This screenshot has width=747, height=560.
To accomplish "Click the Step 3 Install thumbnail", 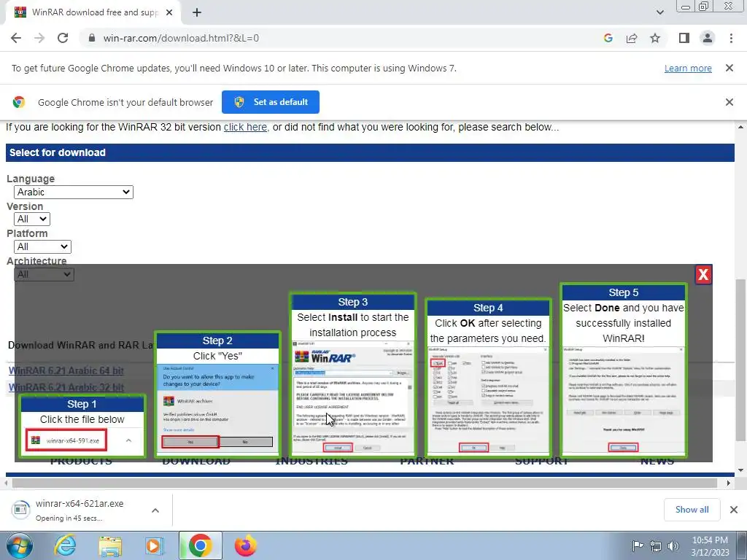I will (x=352, y=374).
